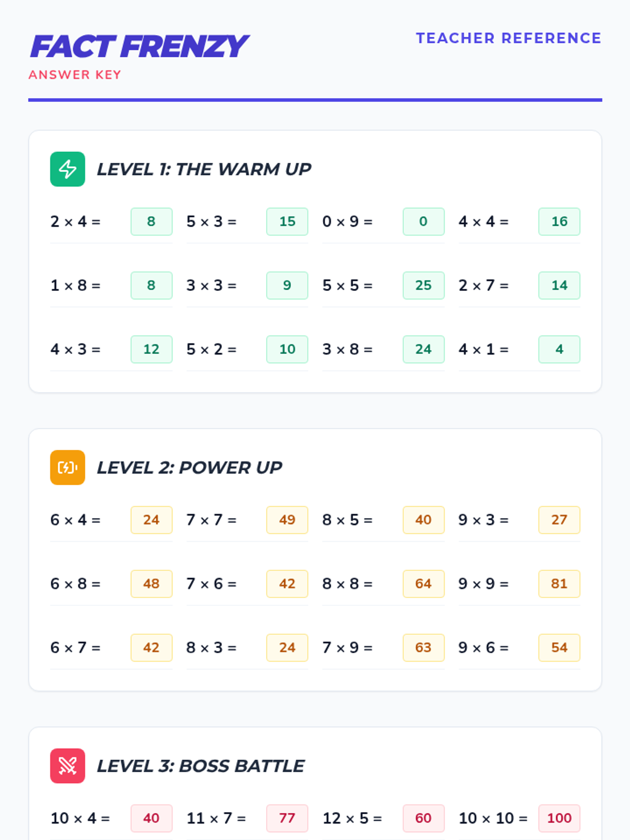This screenshot has width=630, height=840.
Task: Click the green lightning bolt Level 1 icon
Action: [x=68, y=169]
